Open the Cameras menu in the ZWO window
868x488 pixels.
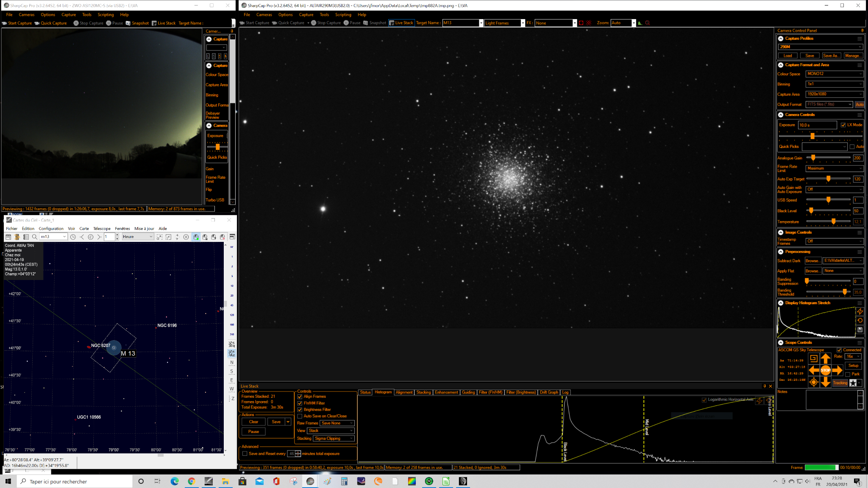pyautogui.click(x=26, y=14)
